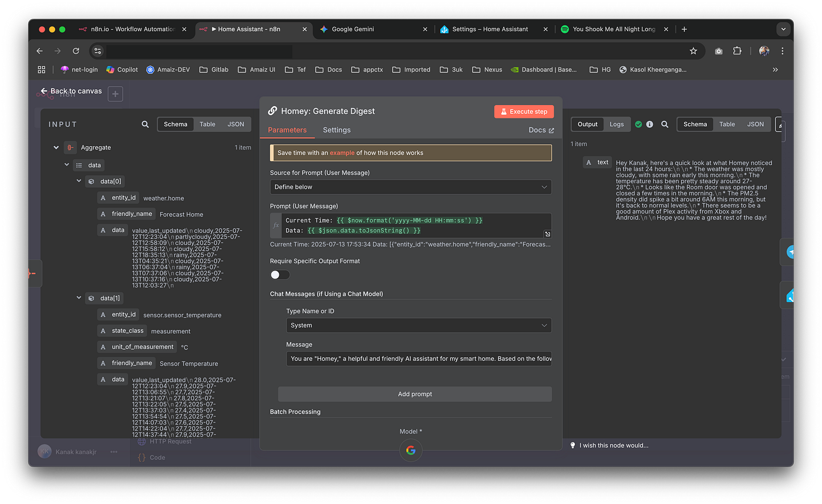Click the fx expression icon beside the prompt
Screen dimensions: 822x504
coord(275,225)
